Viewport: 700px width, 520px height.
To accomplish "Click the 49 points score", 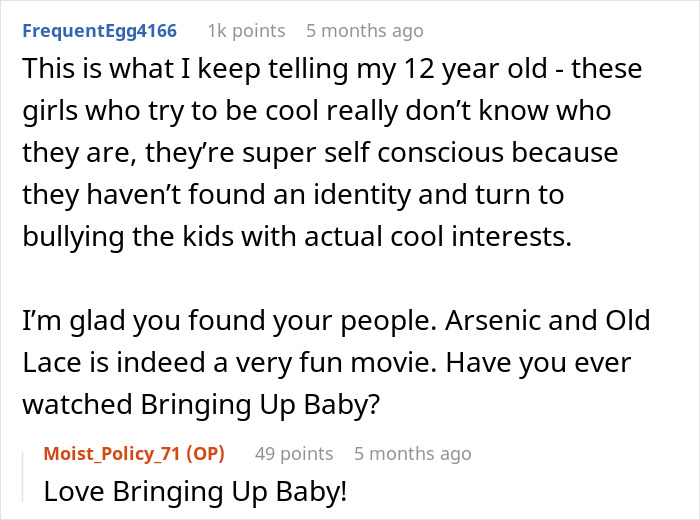I will tap(293, 453).
